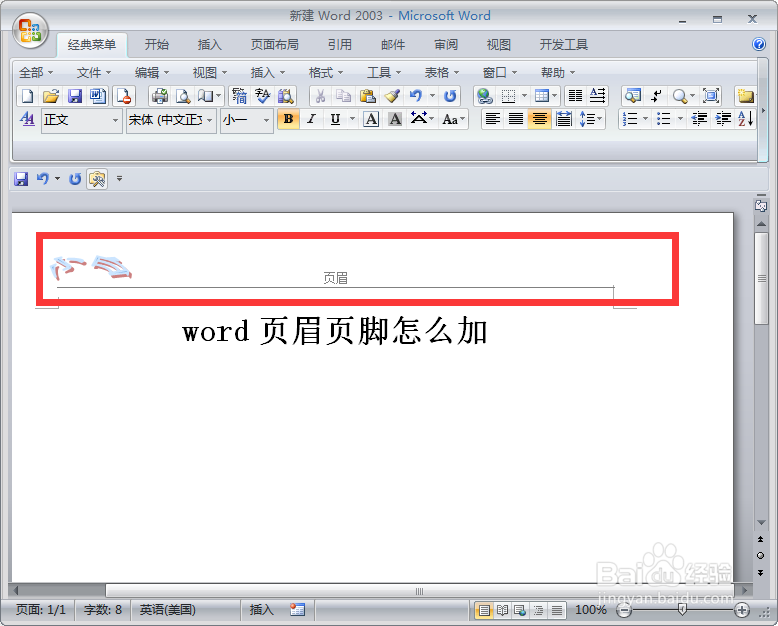Screen dimensions: 778x626
Task: Click the Decrease Indent icon
Action: (x=699, y=119)
